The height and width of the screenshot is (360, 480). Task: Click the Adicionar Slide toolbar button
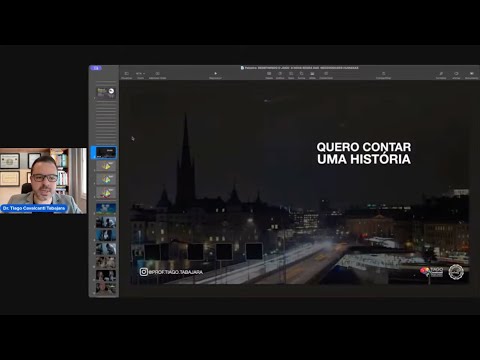point(157,75)
